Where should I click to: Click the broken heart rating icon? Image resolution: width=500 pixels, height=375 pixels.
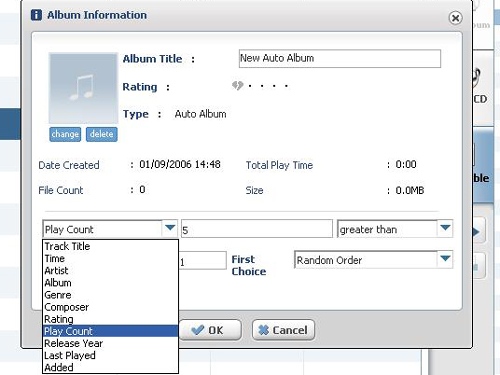tap(237, 86)
